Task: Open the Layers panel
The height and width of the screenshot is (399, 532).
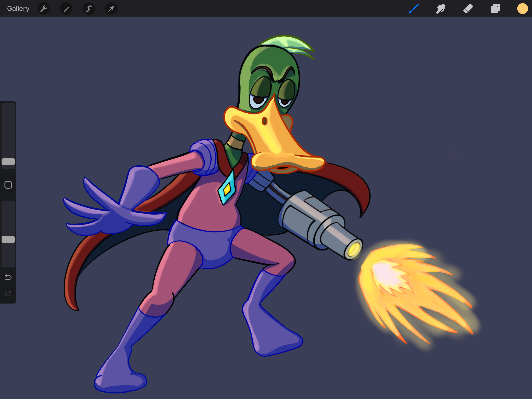Action: [495, 9]
